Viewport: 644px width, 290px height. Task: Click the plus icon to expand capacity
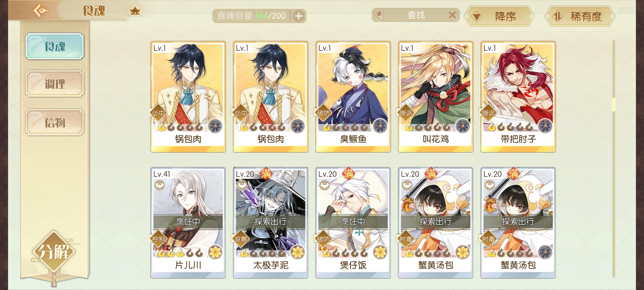[299, 16]
